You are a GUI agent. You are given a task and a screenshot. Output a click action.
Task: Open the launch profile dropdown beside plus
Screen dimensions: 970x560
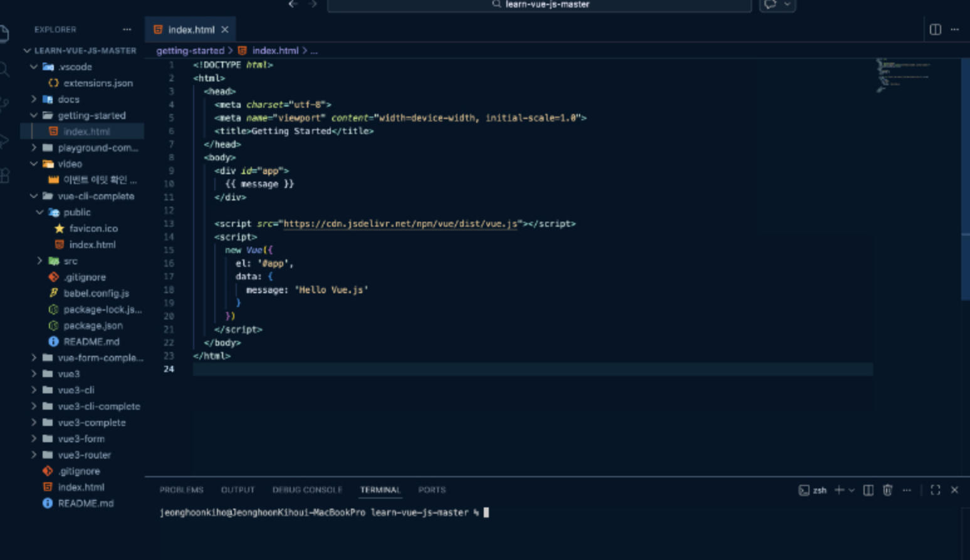(x=852, y=490)
